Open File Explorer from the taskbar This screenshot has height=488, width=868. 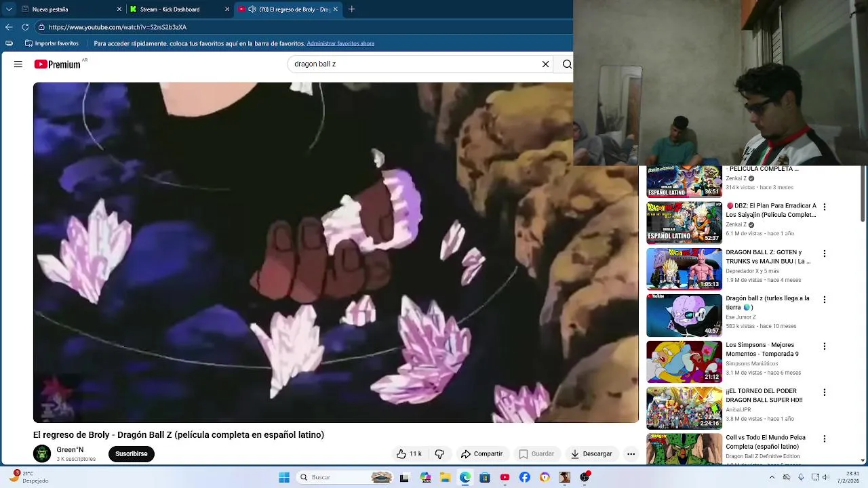click(x=445, y=477)
